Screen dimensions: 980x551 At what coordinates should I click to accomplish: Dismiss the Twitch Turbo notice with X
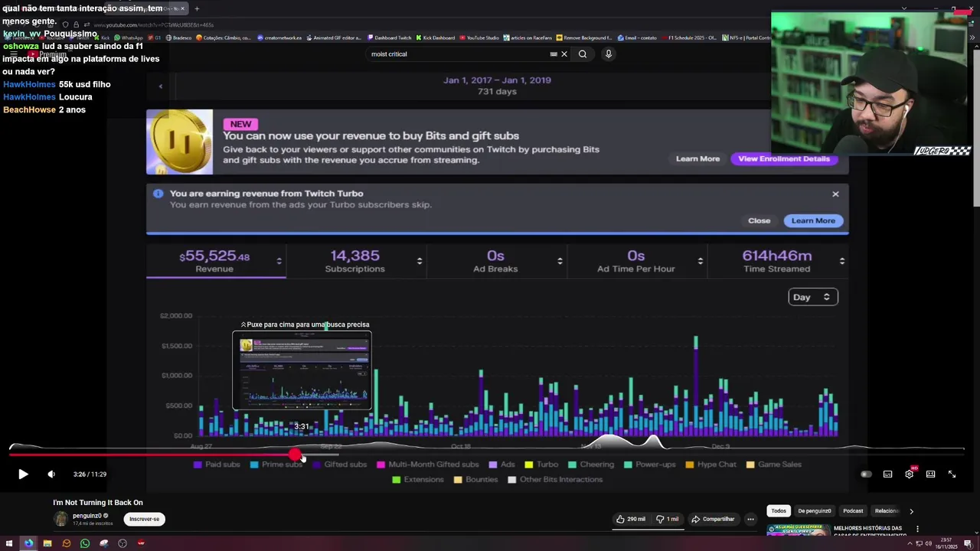(835, 194)
